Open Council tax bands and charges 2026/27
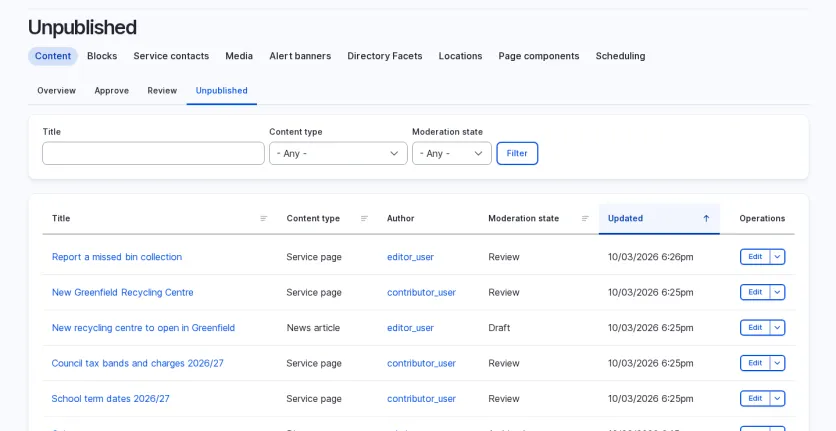 pyautogui.click(x=138, y=363)
